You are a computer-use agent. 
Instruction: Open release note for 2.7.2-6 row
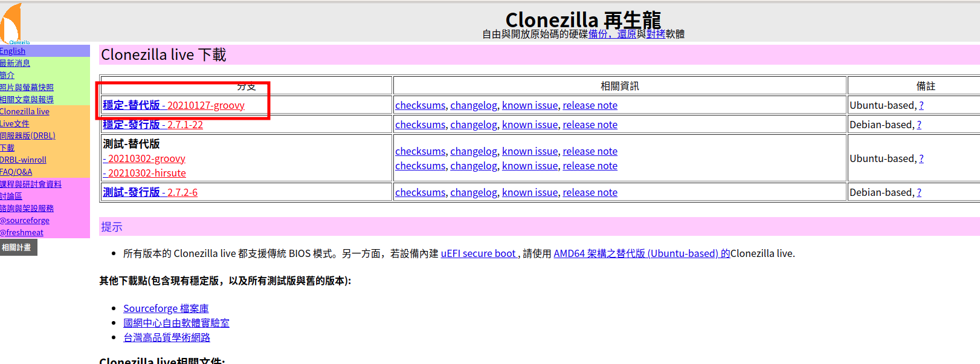pos(590,192)
